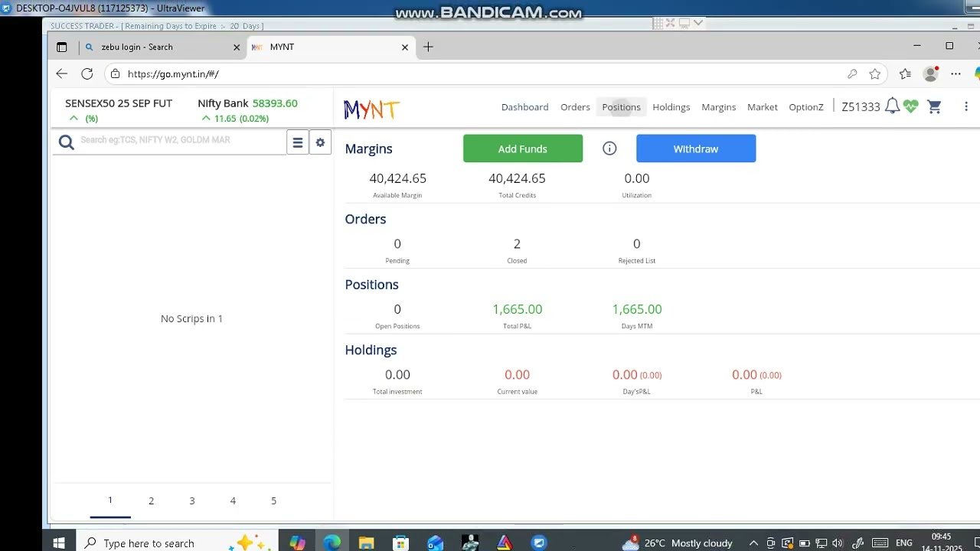Click the ENG language indicator
Screen dimensions: 980x551
(x=904, y=543)
